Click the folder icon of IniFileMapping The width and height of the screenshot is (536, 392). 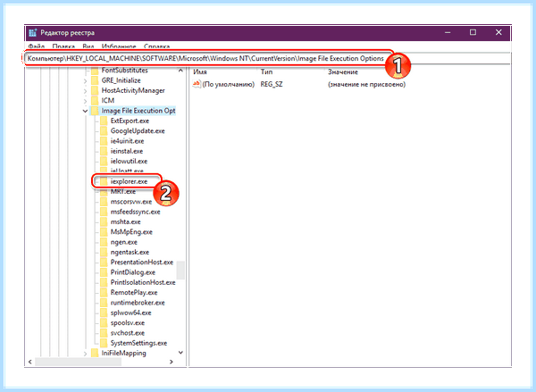95,353
